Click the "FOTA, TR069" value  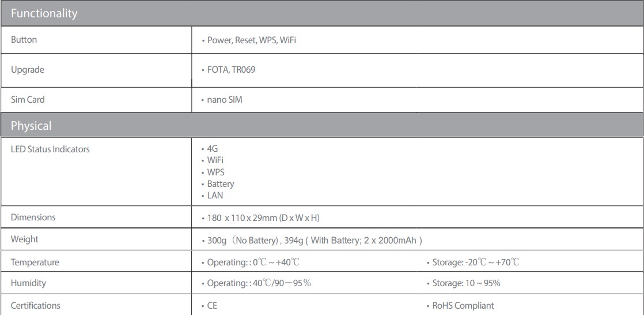pos(232,70)
